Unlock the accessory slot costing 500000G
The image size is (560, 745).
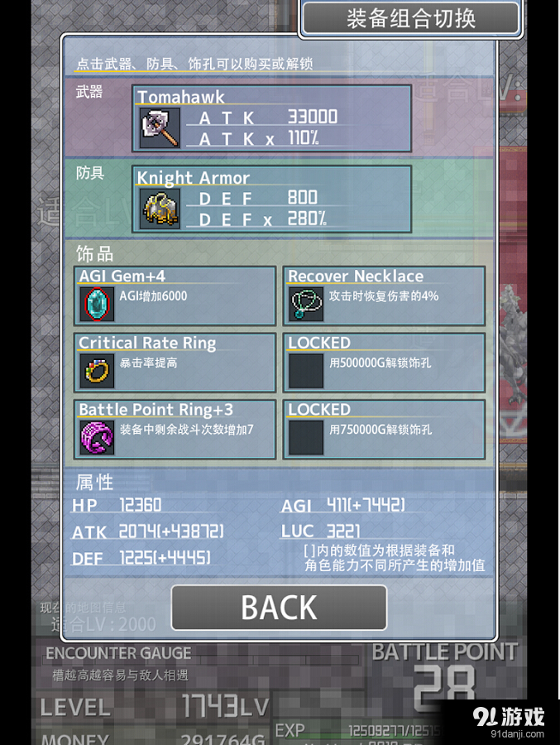pyautogui.click(x=385, y=363)
